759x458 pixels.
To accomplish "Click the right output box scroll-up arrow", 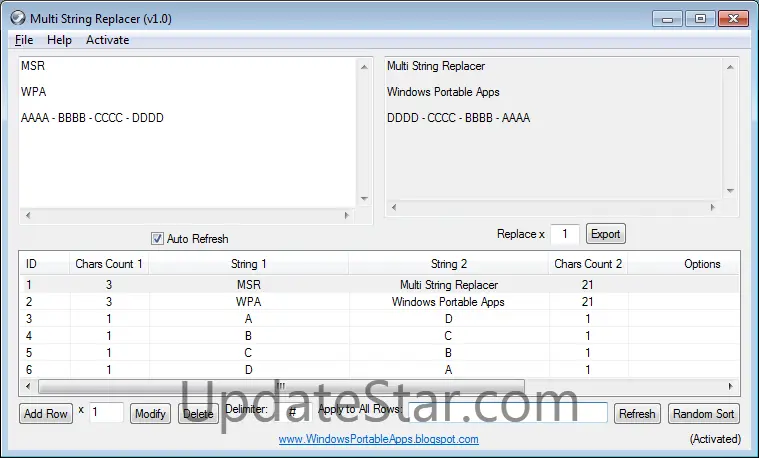I will click(x=730, y=67).
